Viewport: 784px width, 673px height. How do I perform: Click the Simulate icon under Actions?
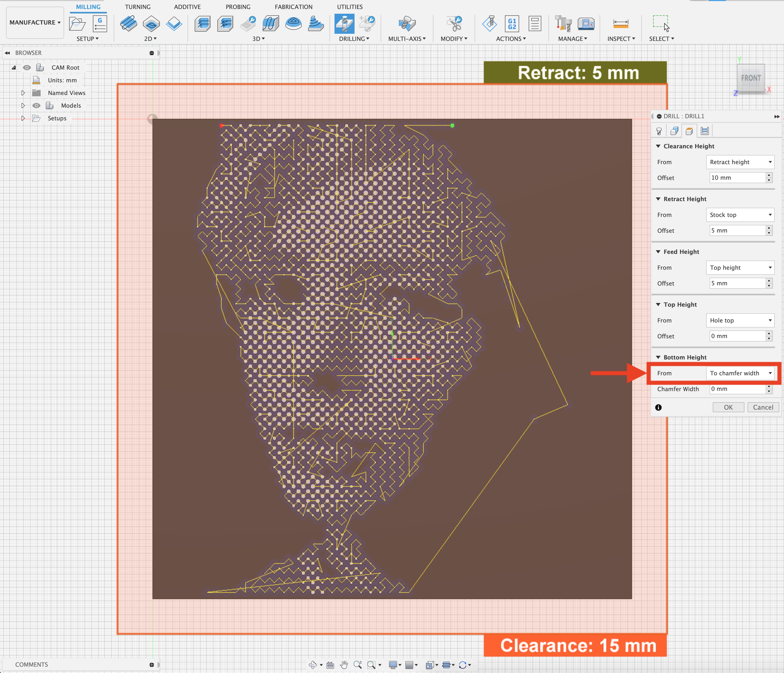pyautogui.click(x=490, y=23)
